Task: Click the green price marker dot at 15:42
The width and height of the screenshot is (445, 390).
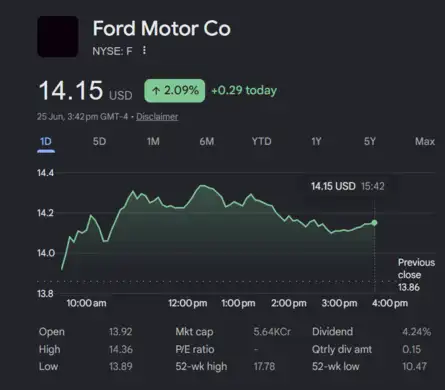Action: click(374, 223)
